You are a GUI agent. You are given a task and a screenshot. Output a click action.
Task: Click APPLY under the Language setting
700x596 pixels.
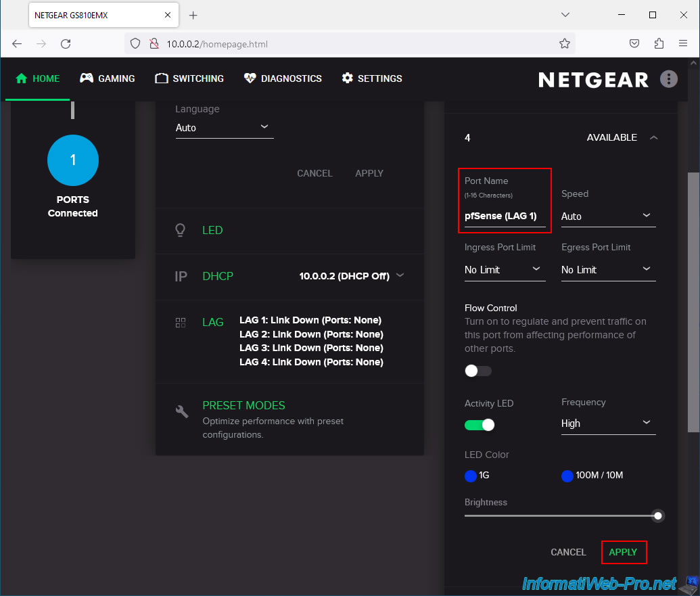point(369,173)
